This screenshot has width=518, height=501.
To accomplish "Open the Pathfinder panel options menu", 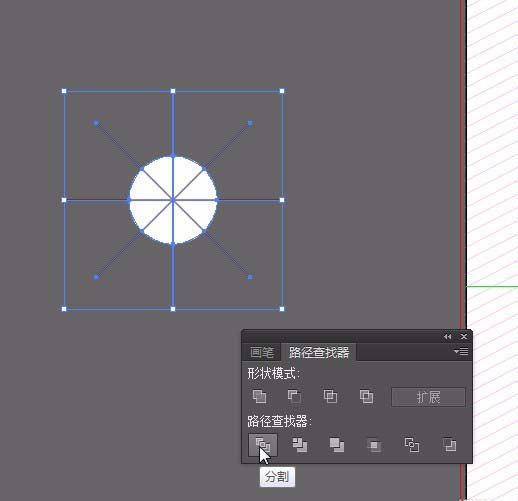I will [x=461, y=351].
